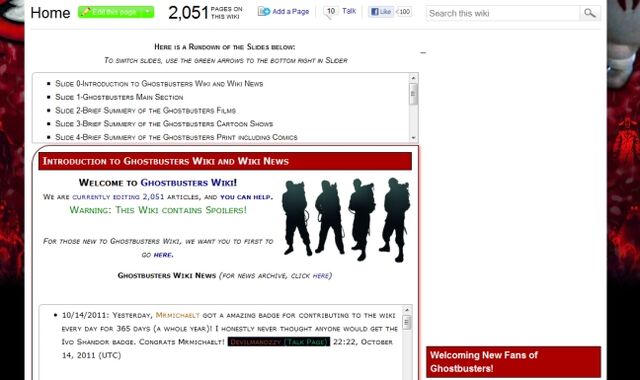Click the Facebook Like button
This screenshot has height=380, width=640.
pos(380,11)
